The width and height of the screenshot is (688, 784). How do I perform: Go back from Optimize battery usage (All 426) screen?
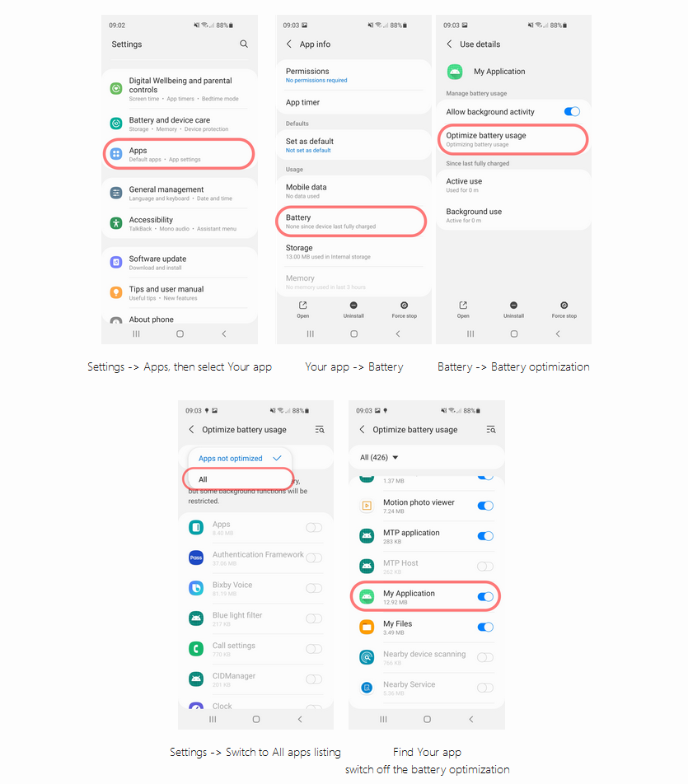pyautogui.click(x=363, y=430)
